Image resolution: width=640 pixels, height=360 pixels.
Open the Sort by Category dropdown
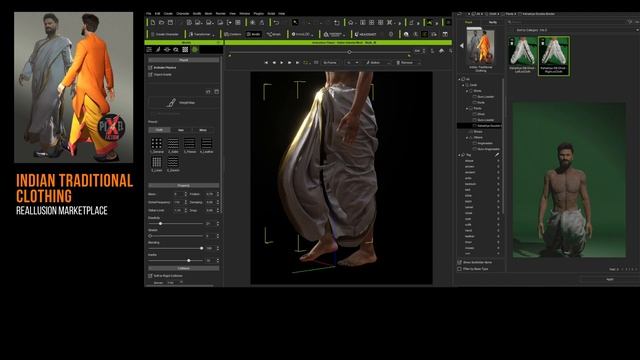tap(576, 30)
